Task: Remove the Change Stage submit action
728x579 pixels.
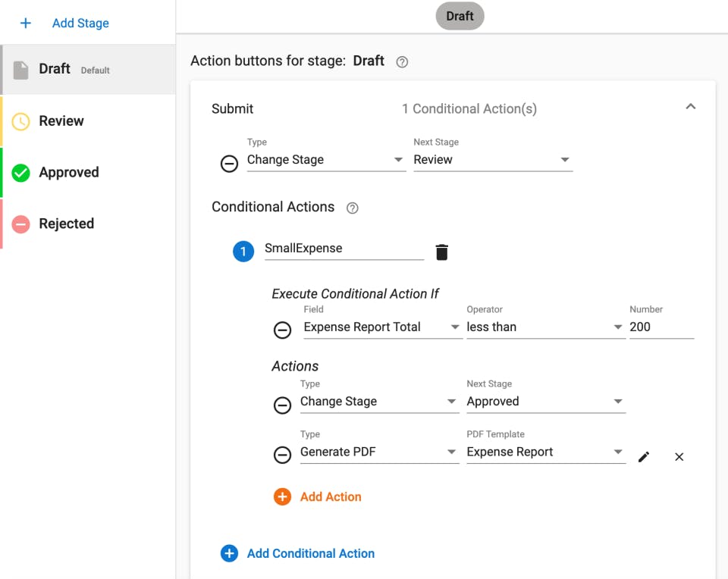Action: 230,164
